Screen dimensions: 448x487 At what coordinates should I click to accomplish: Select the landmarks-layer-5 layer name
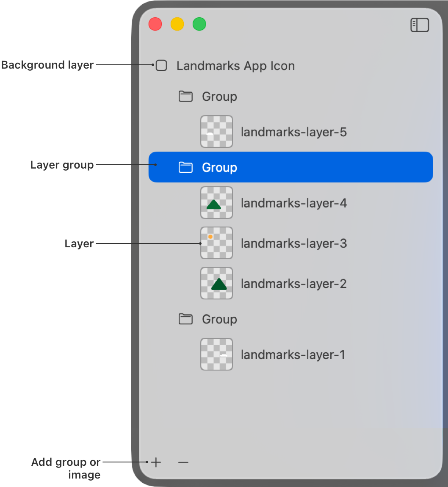pyautogui.click(x=293, y=132)
